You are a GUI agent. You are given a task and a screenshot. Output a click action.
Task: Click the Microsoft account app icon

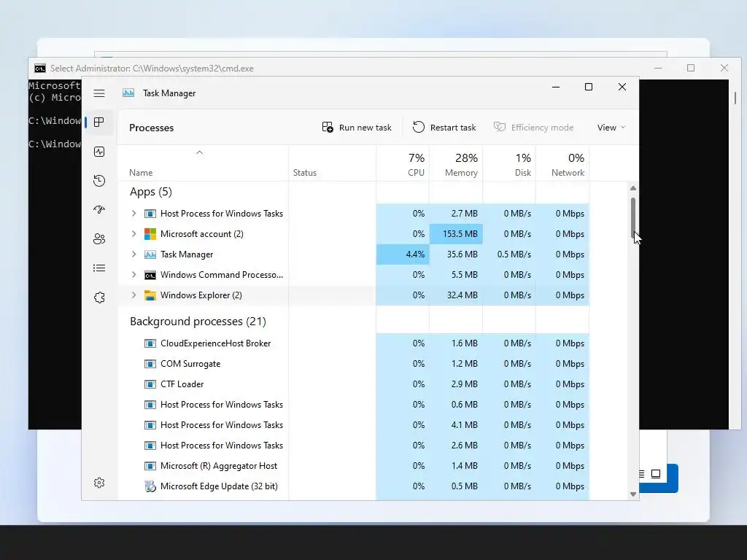coord(150,234)
